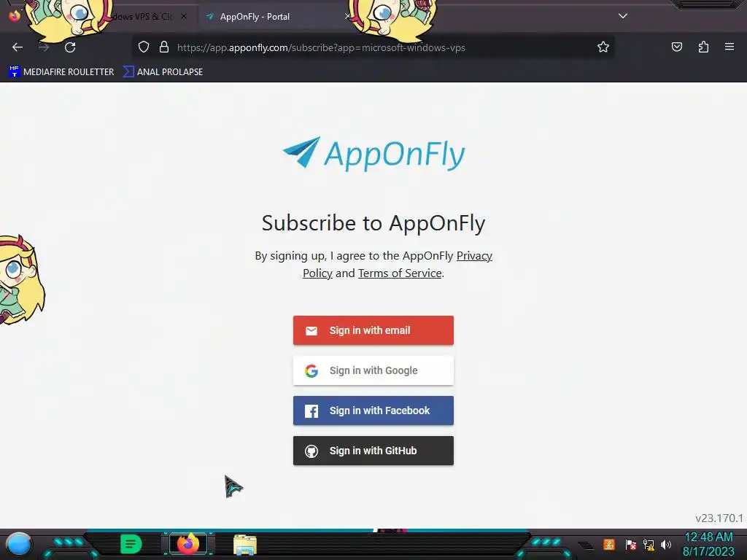Open File Explorer from the taskbar
This screenshot has height=560, width=747.
point(245,545)
